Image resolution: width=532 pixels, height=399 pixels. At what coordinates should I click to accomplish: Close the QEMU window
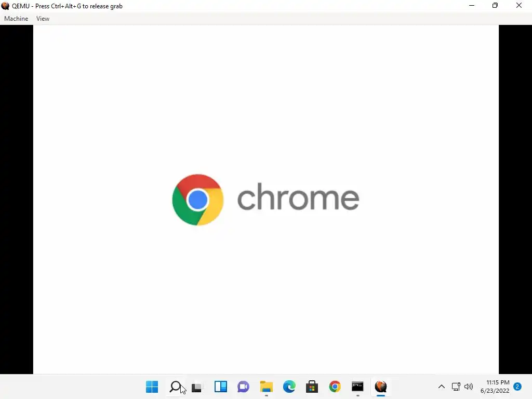[x=519, y=5]
